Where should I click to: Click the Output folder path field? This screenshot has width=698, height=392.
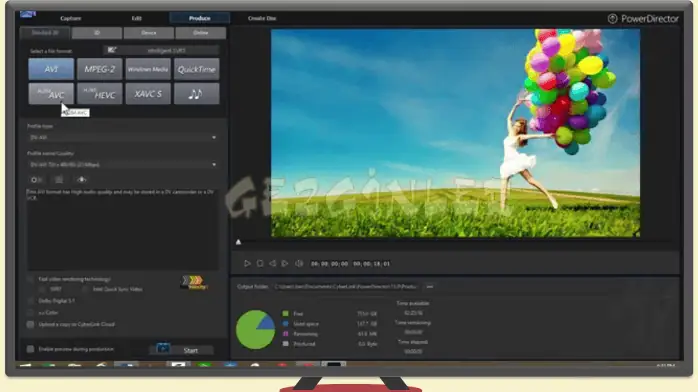coord(346,287)
